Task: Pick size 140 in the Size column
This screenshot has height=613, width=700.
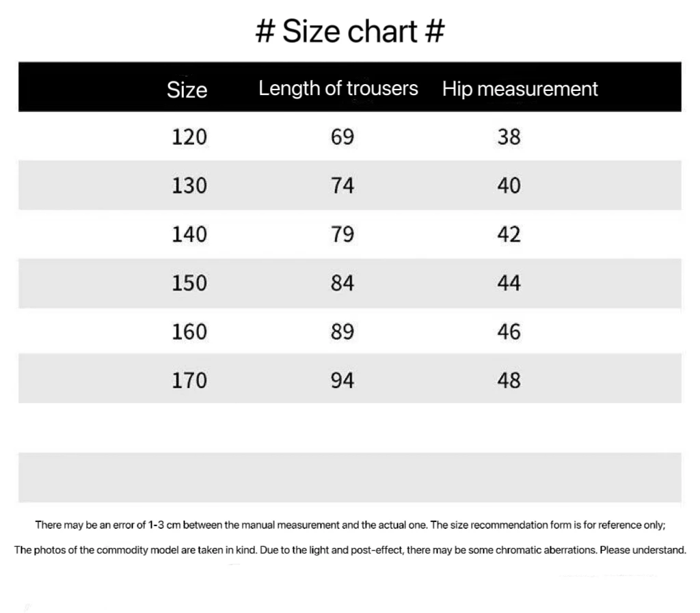Action: [x=189, y=234]
